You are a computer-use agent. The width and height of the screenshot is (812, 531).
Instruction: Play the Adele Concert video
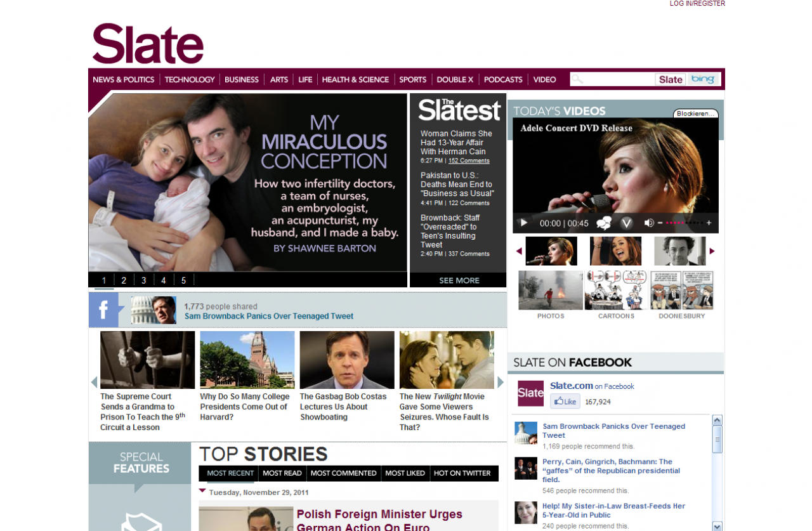[523, 223]
